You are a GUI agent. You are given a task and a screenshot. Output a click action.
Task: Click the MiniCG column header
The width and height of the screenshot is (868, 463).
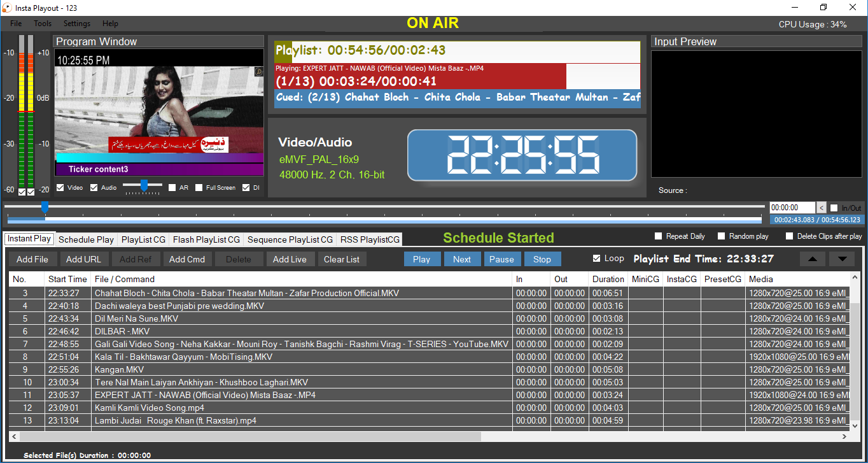click(645, 279)
